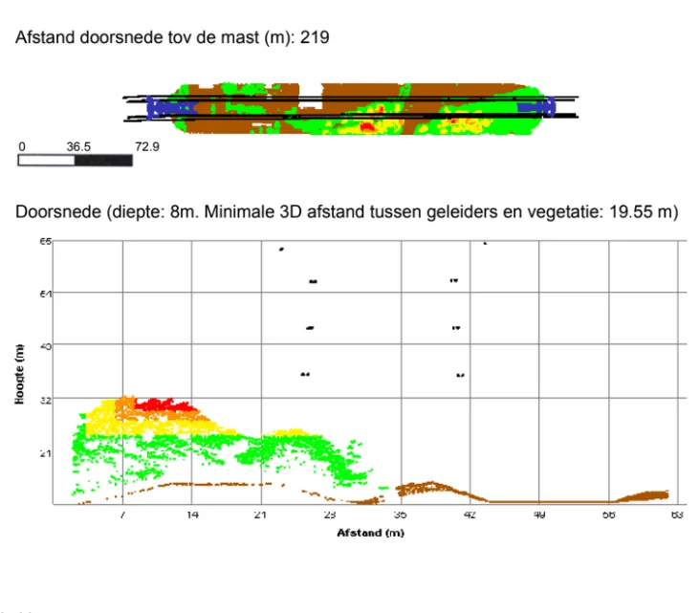Click the scale bar under the map
The height and width of the screenshot is (613, 700).
(75, 161)
